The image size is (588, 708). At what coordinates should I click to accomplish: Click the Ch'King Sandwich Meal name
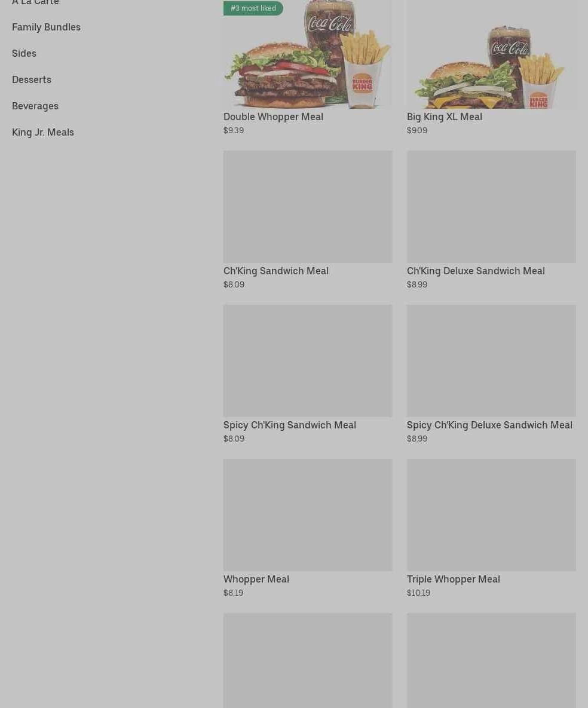(276, 271)
